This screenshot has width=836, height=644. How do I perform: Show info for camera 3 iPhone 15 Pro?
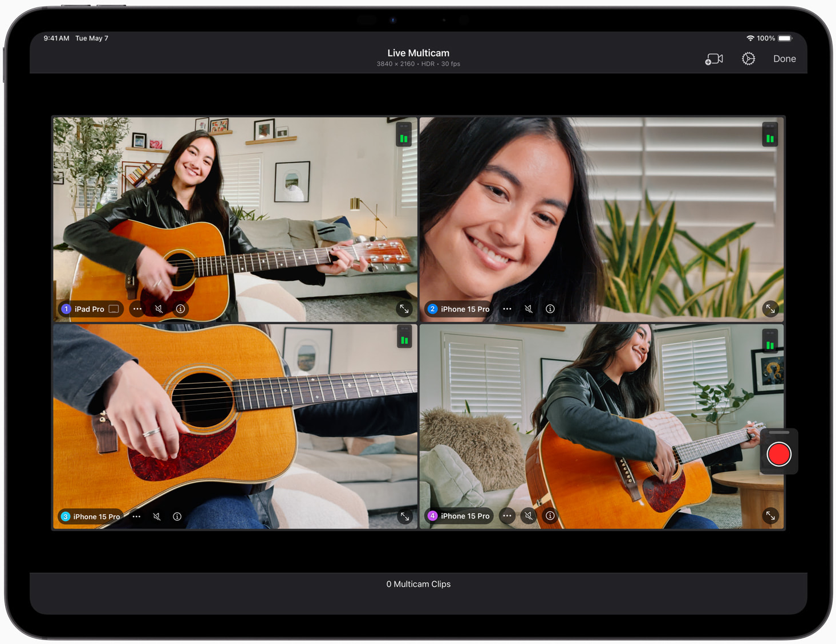pos(177,516)
